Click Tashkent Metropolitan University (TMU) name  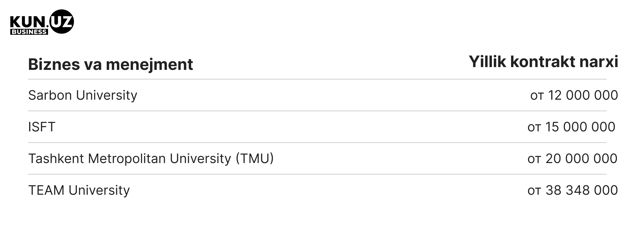(x=151, y=159)
